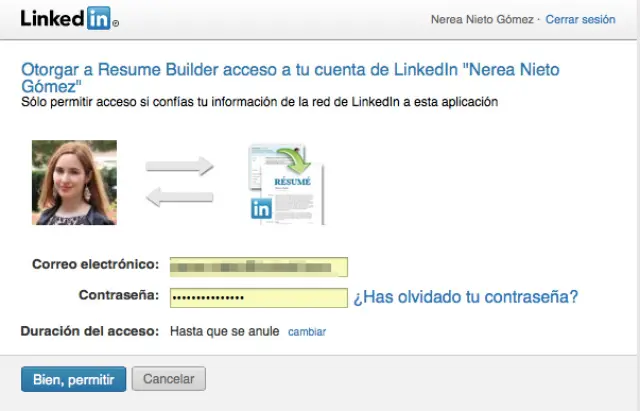Click the "Duración del acceso:" label
Viewport: 640px width, 411px height.
[90, 331]
